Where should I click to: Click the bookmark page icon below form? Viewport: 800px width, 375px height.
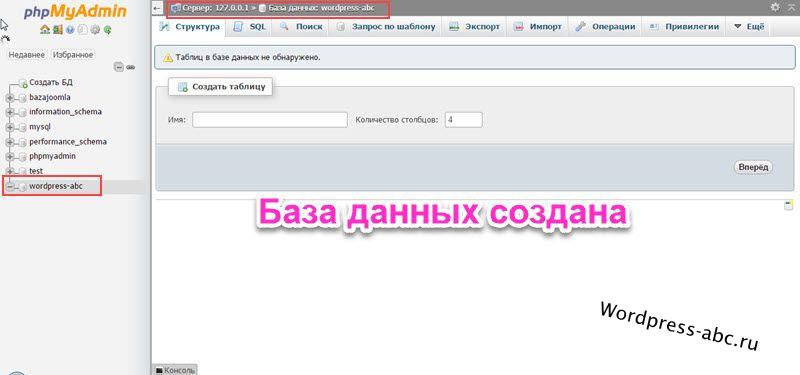pos(789,205)
